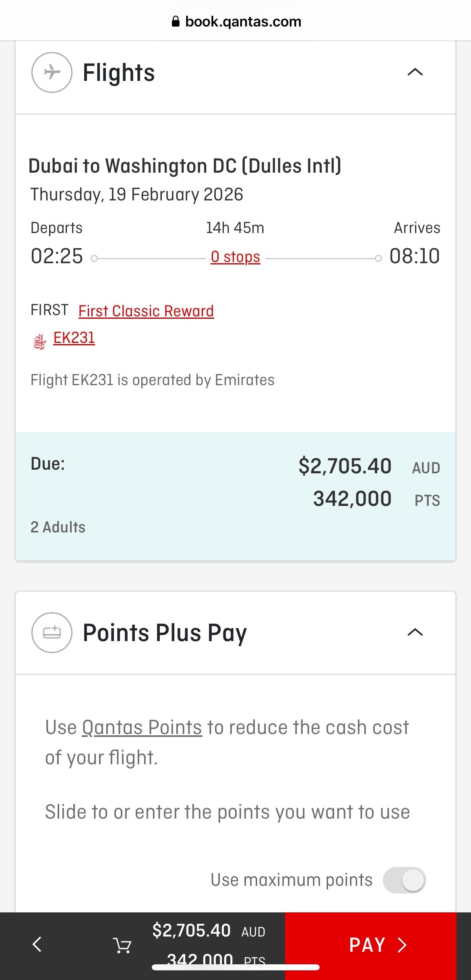The height and width of the screenshot is (980, 471).
Task: Toggle the Use maximum points switch
Action: click(x=404, y=880)
